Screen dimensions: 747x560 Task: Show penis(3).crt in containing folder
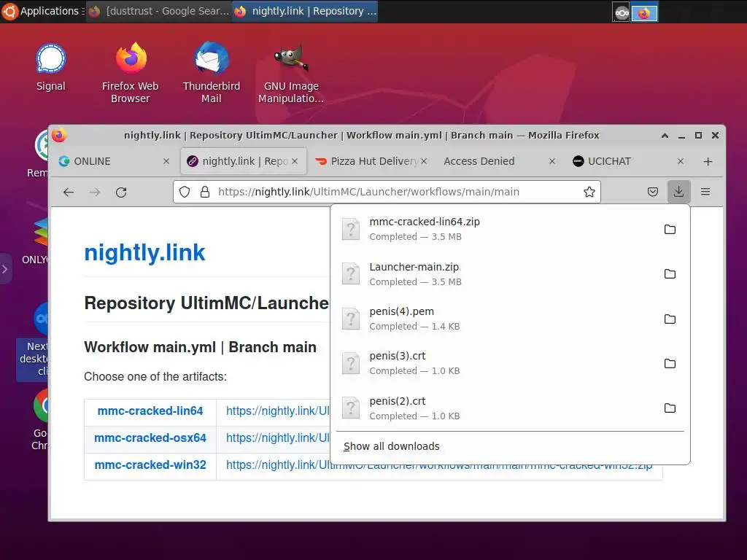[670, 363]
